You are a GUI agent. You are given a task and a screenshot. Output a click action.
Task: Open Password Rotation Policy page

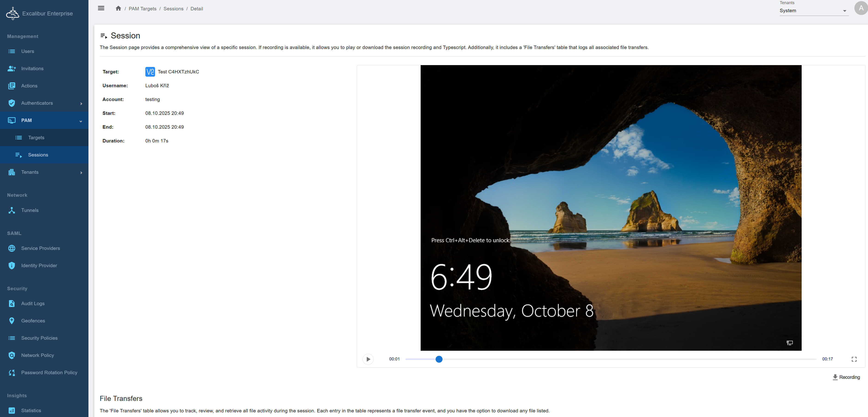point(49,372)
